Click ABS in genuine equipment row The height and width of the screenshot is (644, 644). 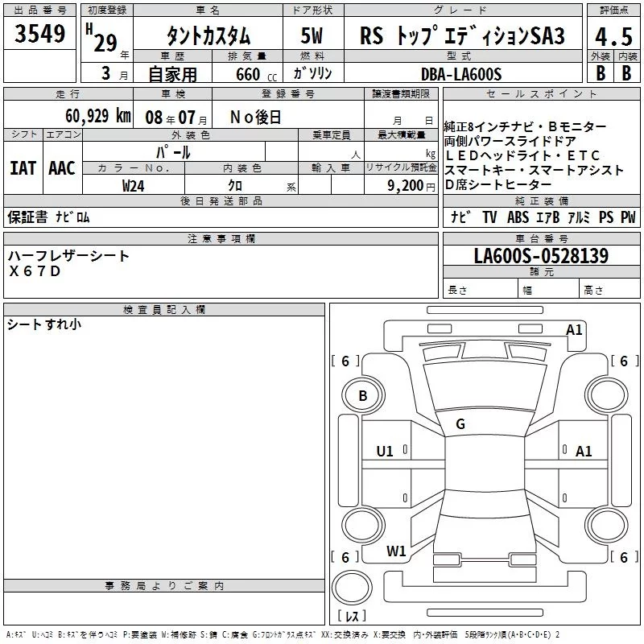pyautogui.click(x=518, y=217)
